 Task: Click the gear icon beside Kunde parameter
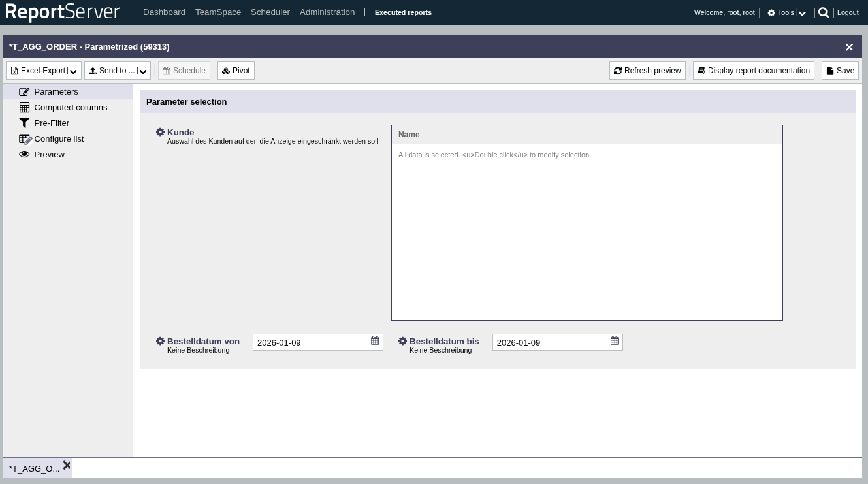pos(160,132)
